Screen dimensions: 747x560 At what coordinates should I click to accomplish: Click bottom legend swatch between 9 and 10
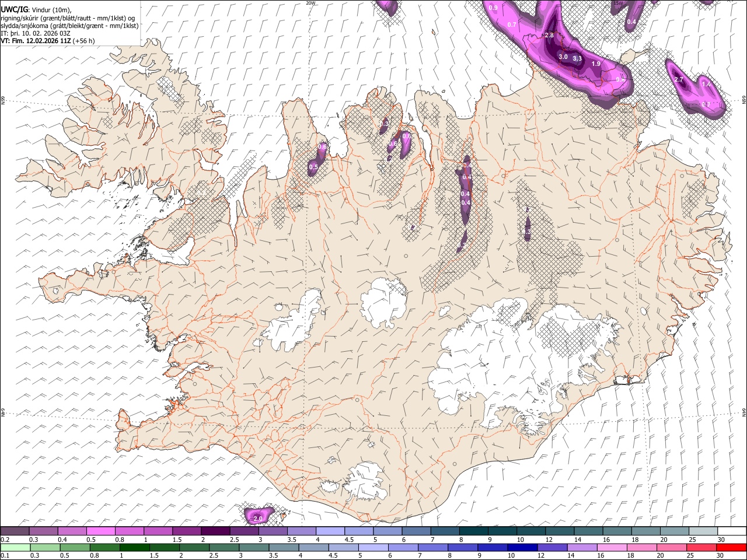493,547
